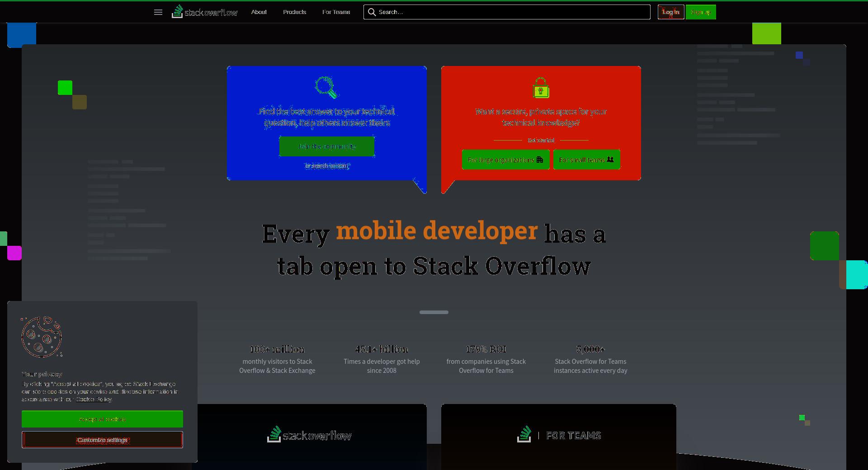The height and width of the screenshot is (470, 868).
Task: Click the Log in button
Action: [671, 12]
